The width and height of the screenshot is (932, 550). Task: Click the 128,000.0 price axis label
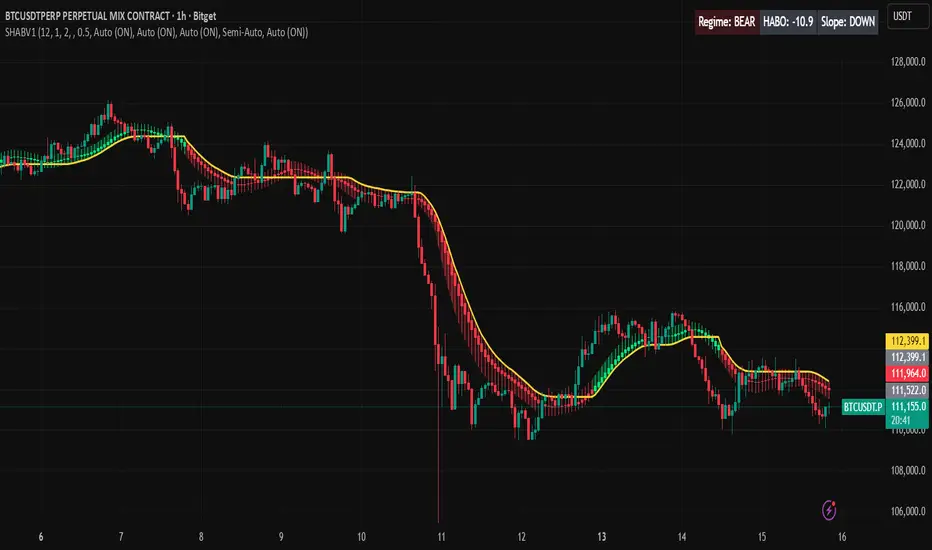coord(908,62)
